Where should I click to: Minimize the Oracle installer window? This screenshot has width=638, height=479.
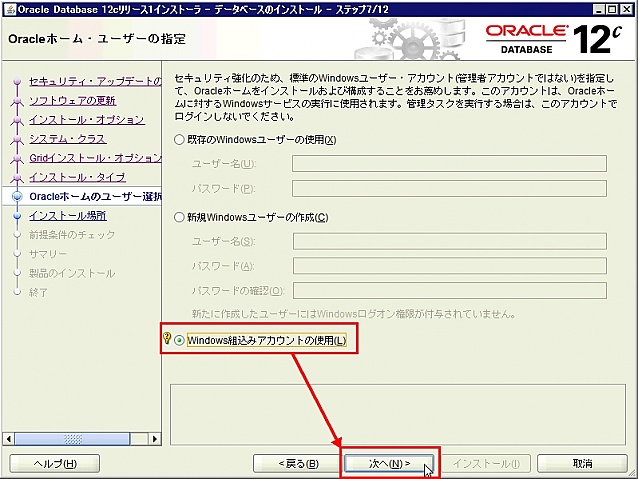[x=598, y=9]
